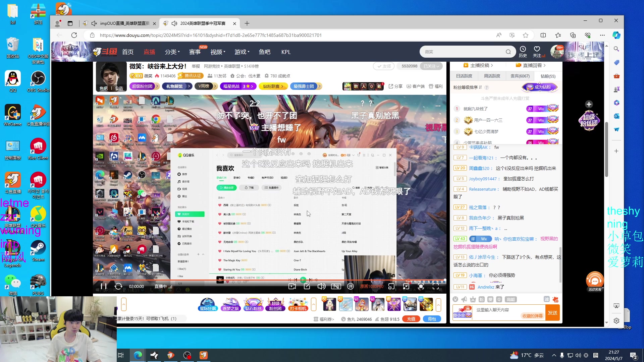Open the 令 command icon in chat
The width and height of the screenshot is (644, 362).
499,299
